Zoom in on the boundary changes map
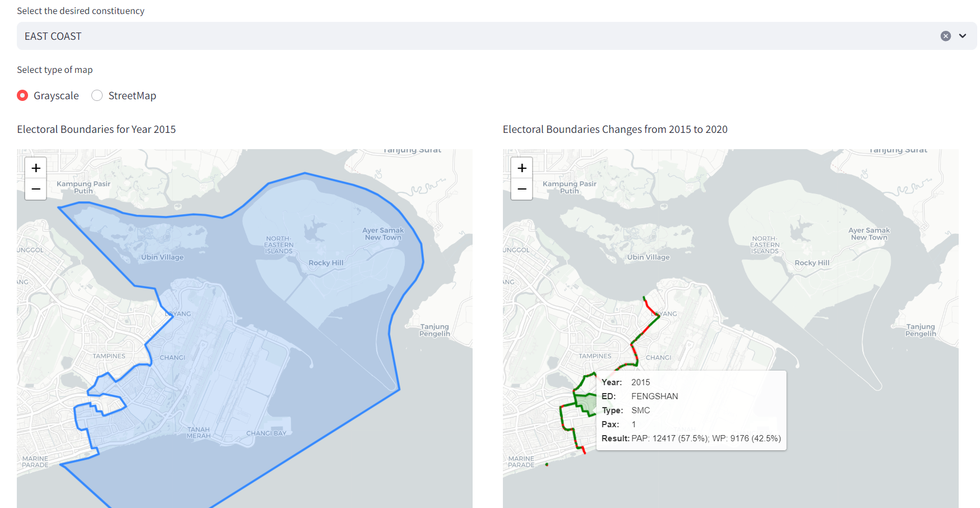 (521, 168)
